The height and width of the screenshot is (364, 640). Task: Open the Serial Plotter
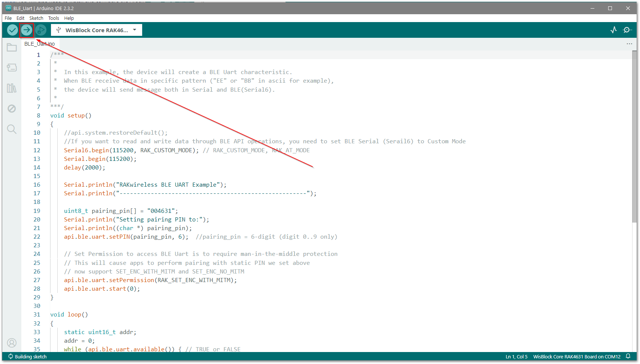[x=613, y=30]
